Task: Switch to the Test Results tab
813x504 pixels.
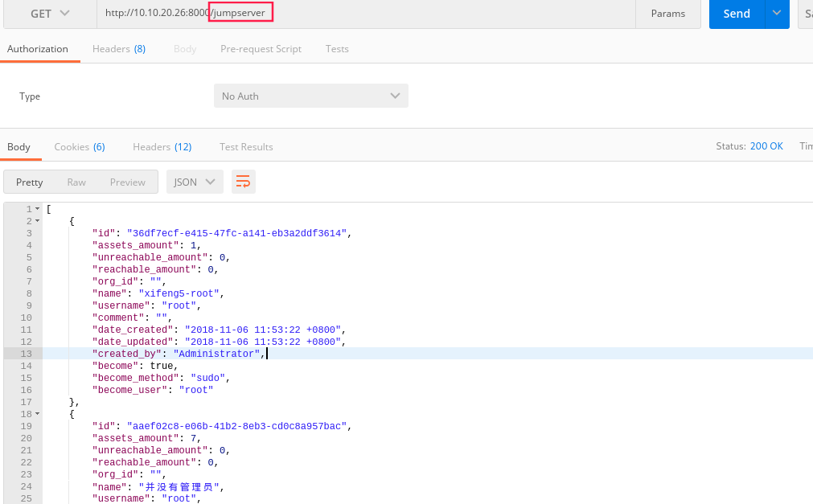Action: click(245, 146)
